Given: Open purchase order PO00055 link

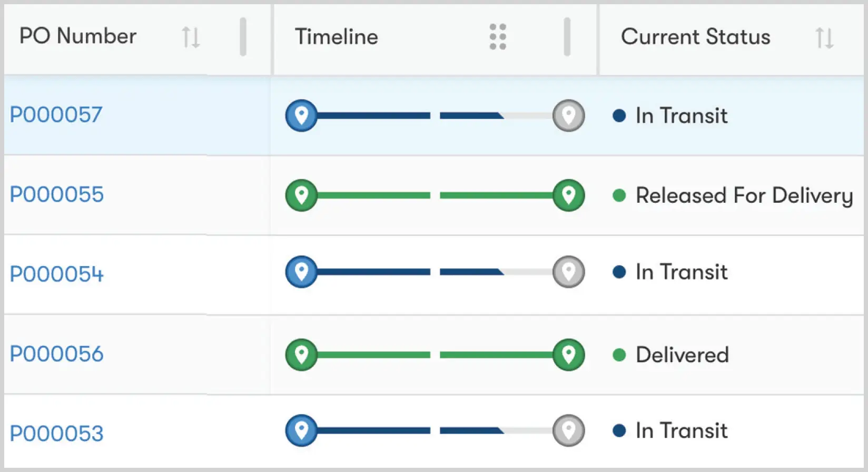Looking at the screenshot, I should (56, 194).
